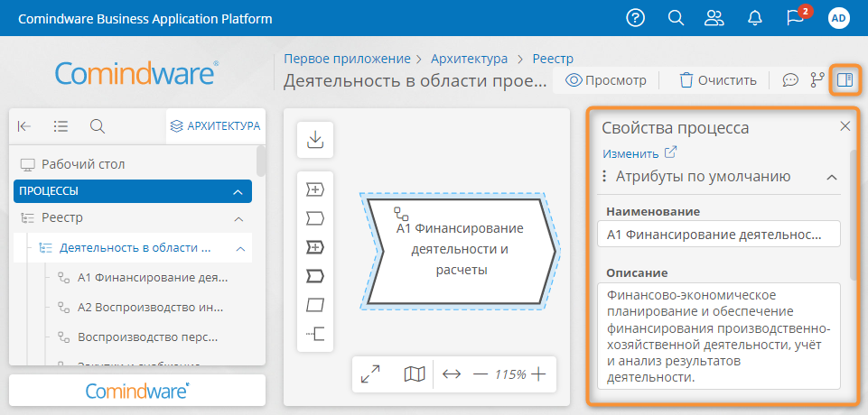Pick the bold process-with-plus shape
Image resolution: width=868 pixels, height=415 pixels.
click(x=315, y=247)
